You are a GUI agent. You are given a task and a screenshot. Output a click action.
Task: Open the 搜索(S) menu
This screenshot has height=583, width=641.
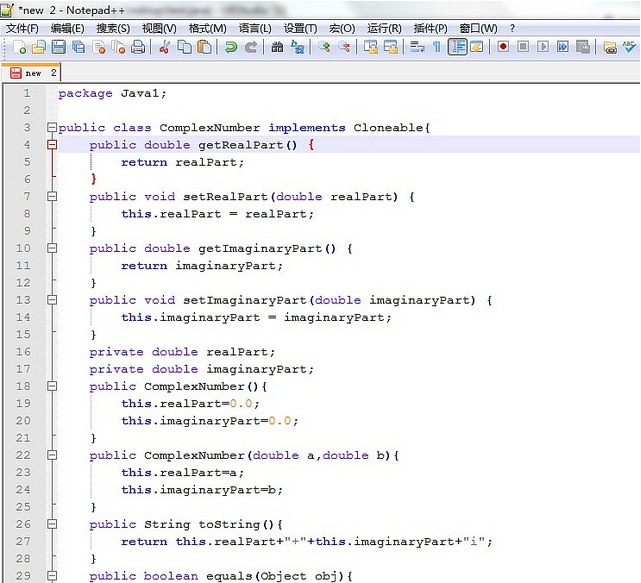(113, 28)
